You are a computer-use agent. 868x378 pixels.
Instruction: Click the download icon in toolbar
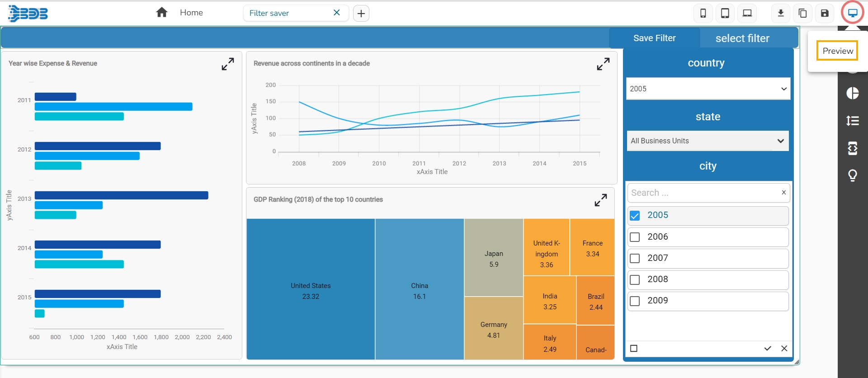point(780,13)
